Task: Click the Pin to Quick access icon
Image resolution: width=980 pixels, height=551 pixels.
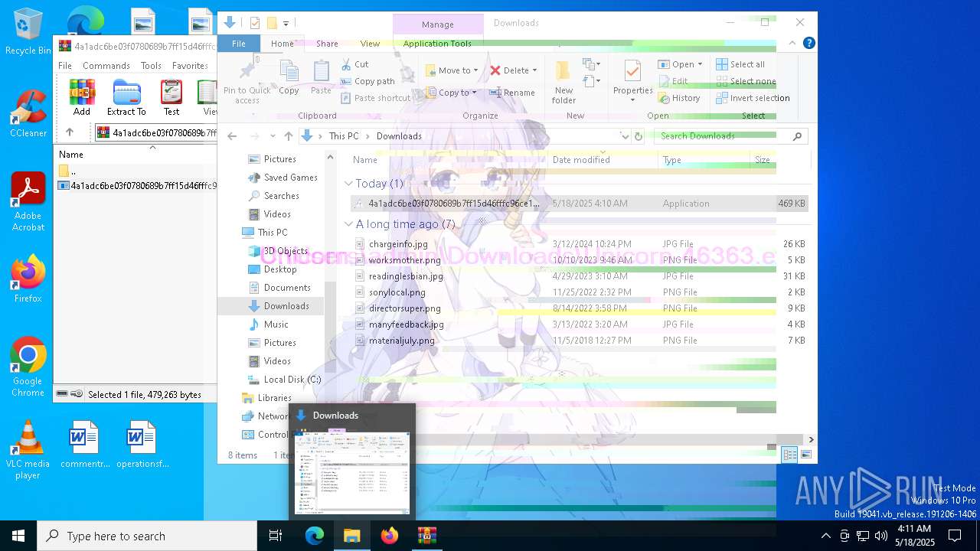Action: coord(247,71)
